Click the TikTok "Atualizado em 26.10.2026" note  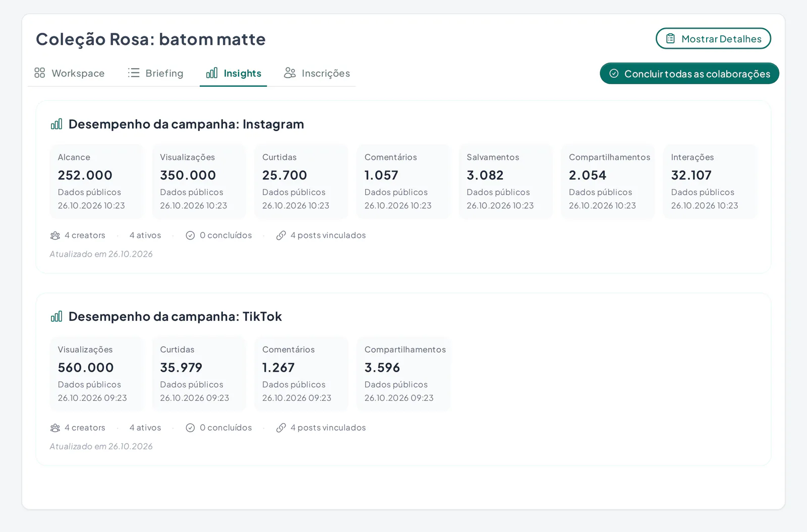tap(101, 446)
